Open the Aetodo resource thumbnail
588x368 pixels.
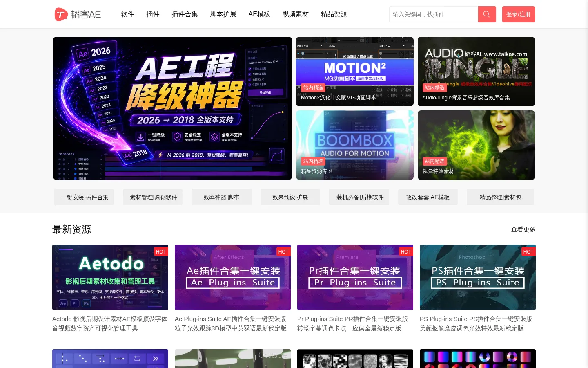pyautogui.click(x=110, y=277)
